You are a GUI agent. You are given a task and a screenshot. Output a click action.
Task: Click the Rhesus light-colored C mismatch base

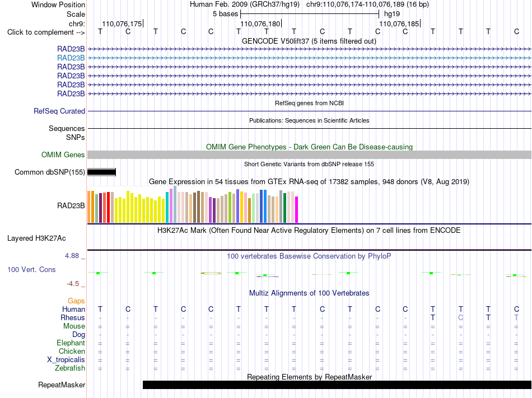pos(460,317)
